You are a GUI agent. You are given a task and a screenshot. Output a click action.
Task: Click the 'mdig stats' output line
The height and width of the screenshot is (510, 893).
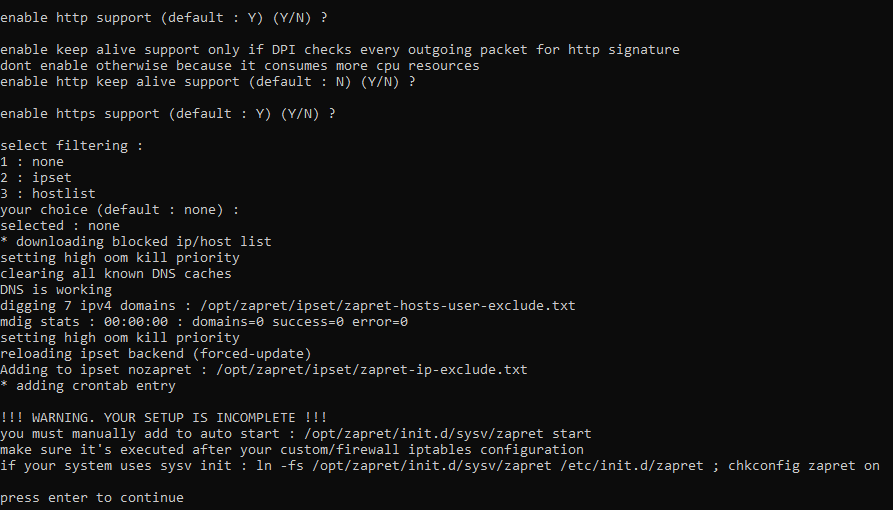[x=204, y=321]
